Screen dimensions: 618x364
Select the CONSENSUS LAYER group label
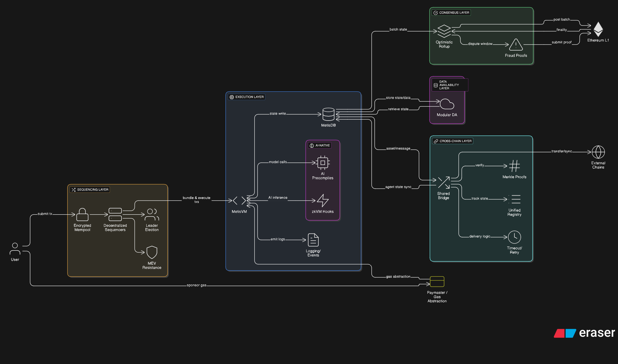(x=451, y=13)
